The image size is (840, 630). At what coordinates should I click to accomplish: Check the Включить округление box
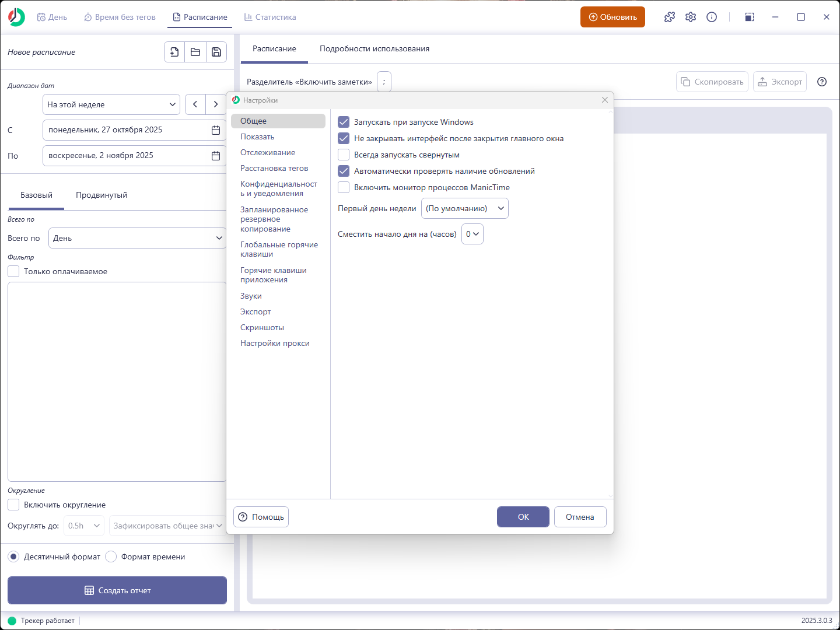point(13,505)
